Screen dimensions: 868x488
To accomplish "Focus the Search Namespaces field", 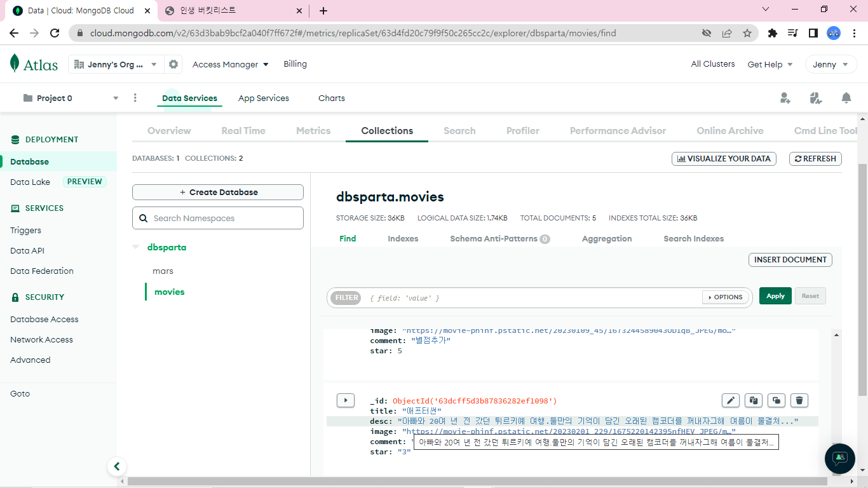I will coord(218,218).
